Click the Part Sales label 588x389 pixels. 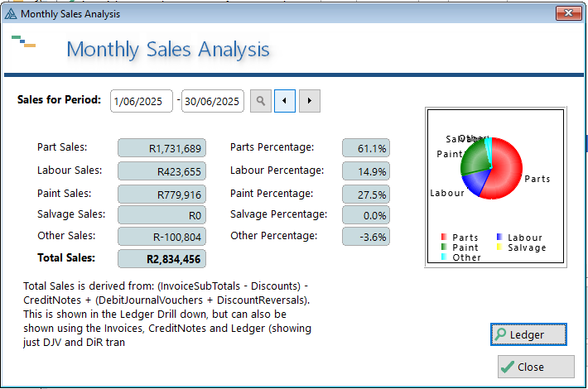(x=62, y=146)
